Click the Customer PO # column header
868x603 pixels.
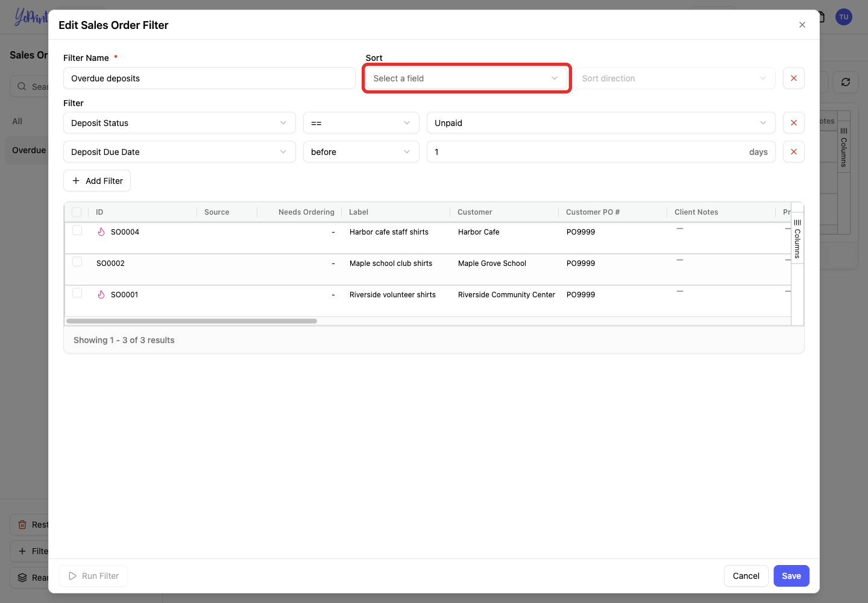coord(593,212)
